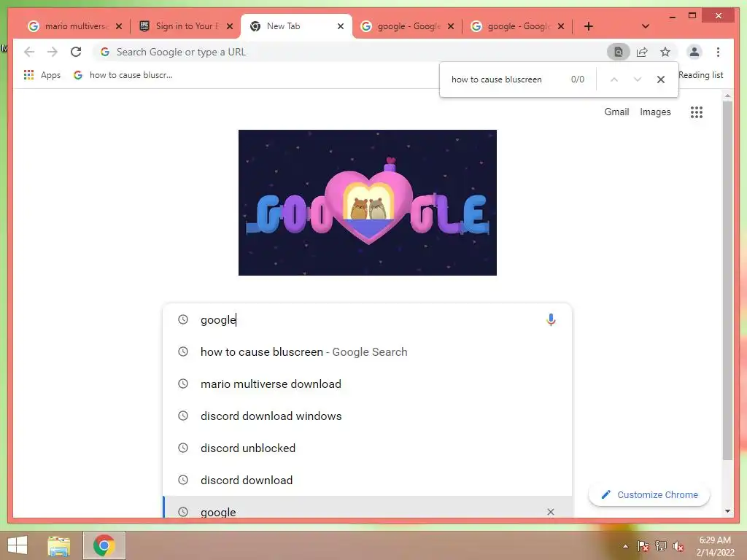Image resolution: width=747 pixels, height=560 pixels.
Task: Close the last google - Google tab
Action: point(561,26)
